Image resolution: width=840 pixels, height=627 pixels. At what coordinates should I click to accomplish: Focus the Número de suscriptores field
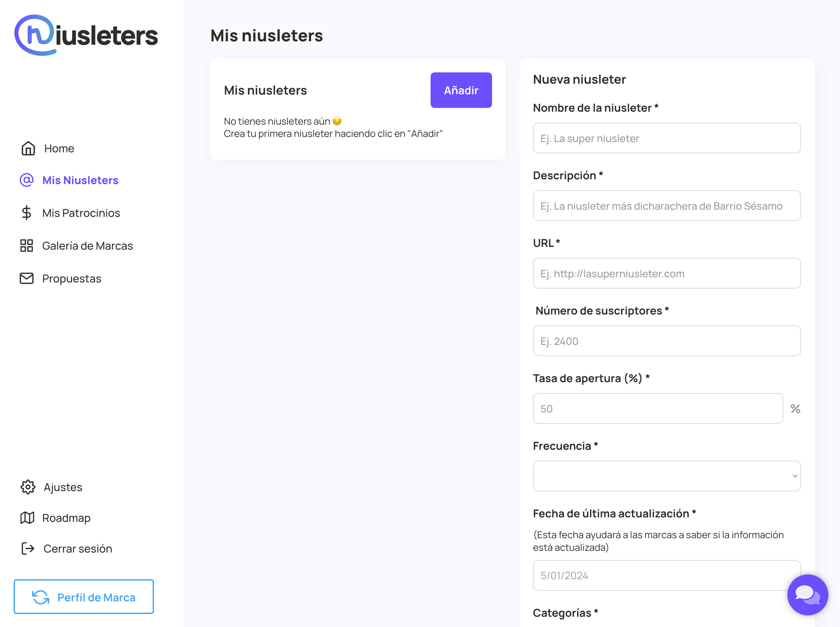pos(667,341)
